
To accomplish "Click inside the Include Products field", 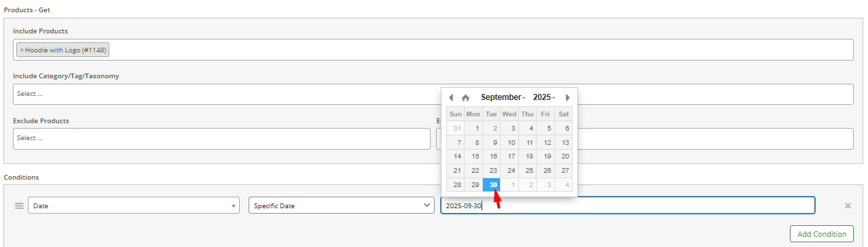I will pyautogui.click(x=433, y=50).
